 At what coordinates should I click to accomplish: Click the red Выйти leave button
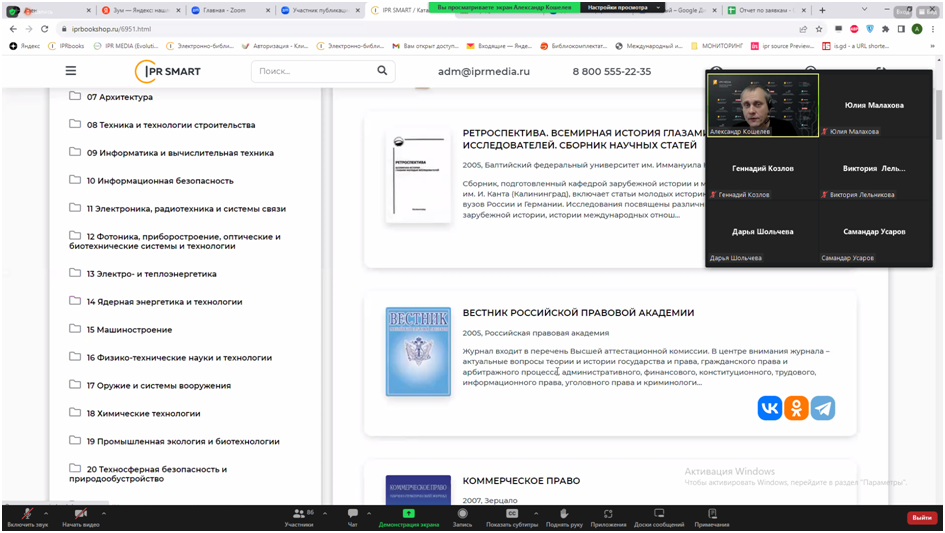tap(921, 517)
